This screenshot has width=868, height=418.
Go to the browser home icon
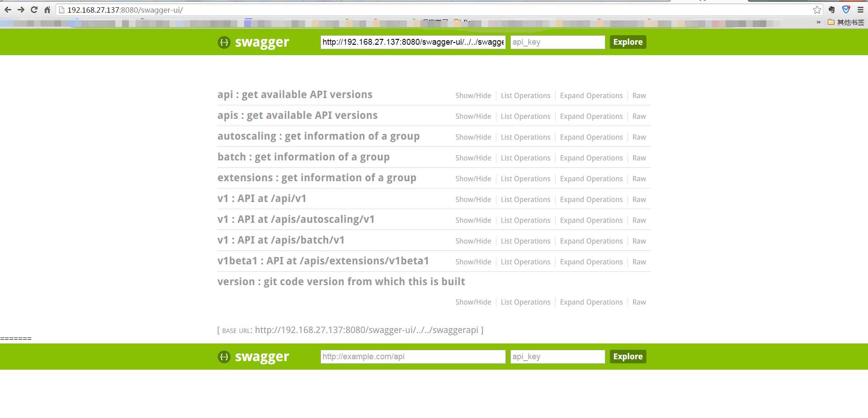tap(47, 9)
